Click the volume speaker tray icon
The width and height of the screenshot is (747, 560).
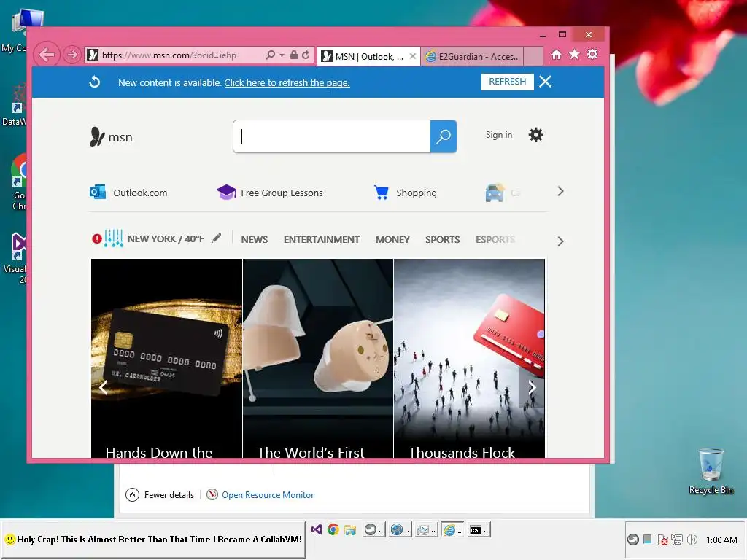[691, 540]
